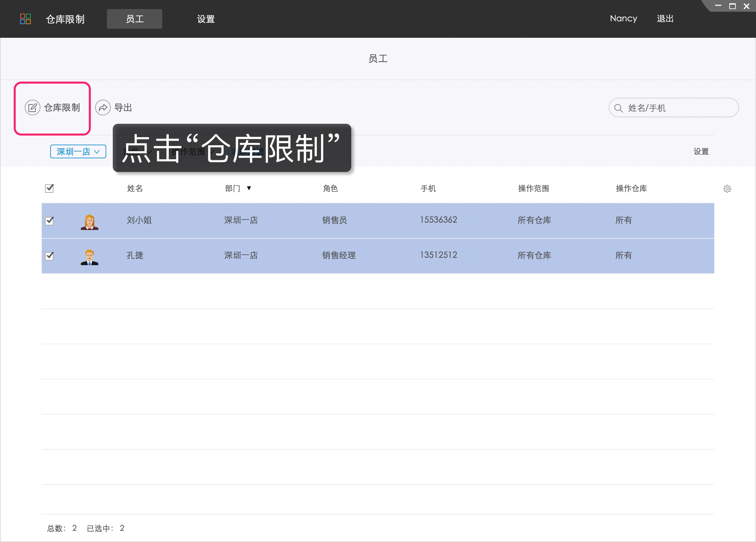Click the checkmark icon next to 角色 filter
Viewport: 756px width, 542px height.
149,152
